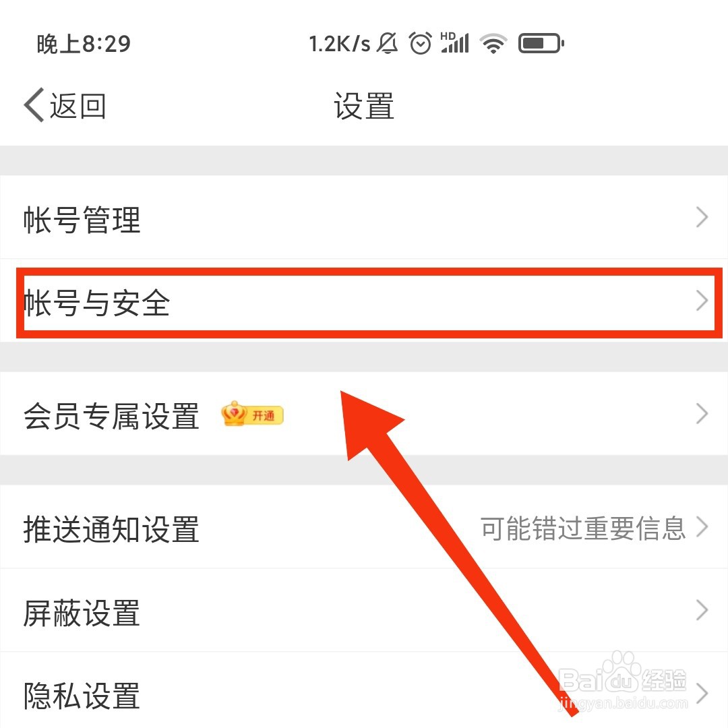Tap the back arrow icon
The image size is (728, 728).
click(34, 105)
